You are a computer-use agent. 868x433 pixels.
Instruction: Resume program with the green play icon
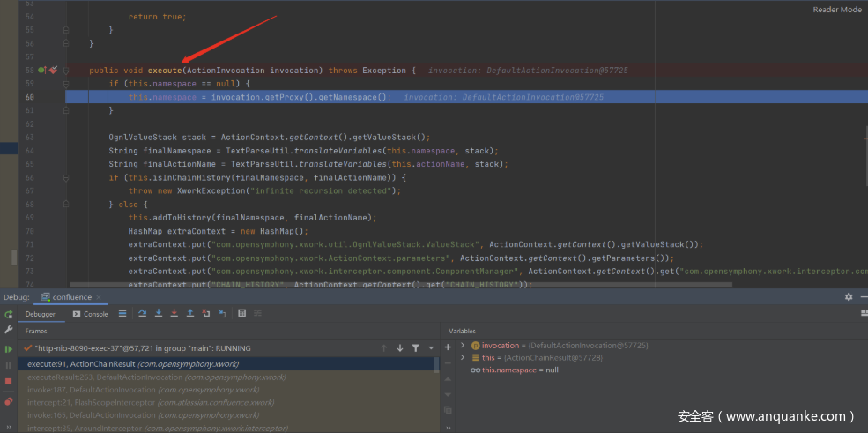[x=9, y=348]
